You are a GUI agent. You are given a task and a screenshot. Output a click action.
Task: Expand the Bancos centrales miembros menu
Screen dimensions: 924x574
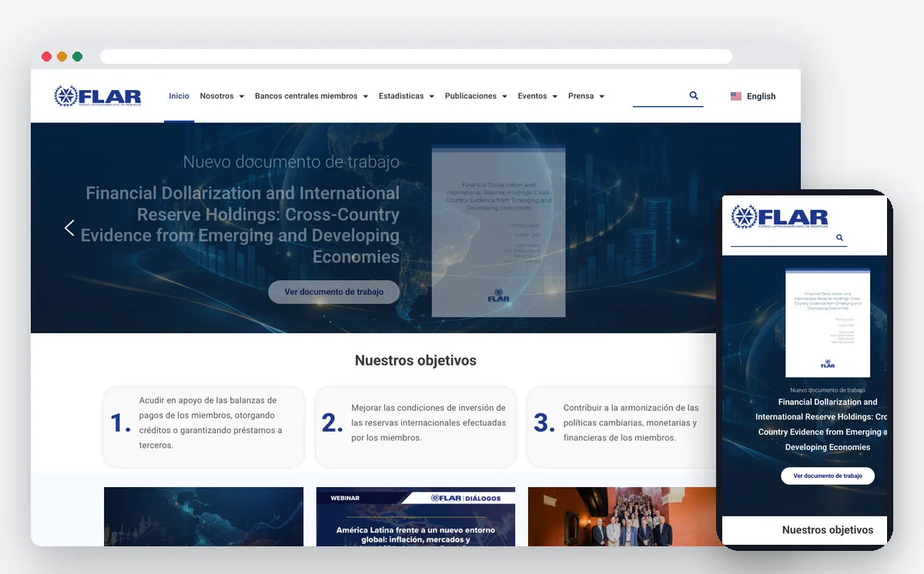coord(311,96)
